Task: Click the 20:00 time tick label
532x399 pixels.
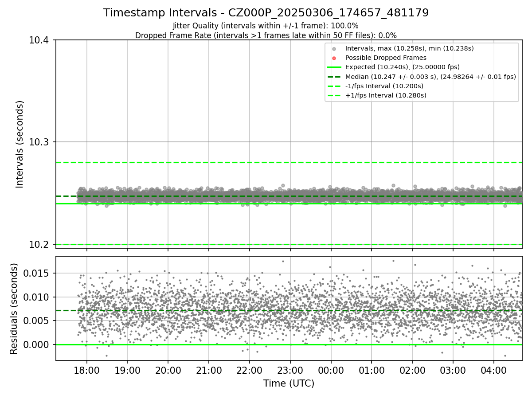Action: [168, 370]
